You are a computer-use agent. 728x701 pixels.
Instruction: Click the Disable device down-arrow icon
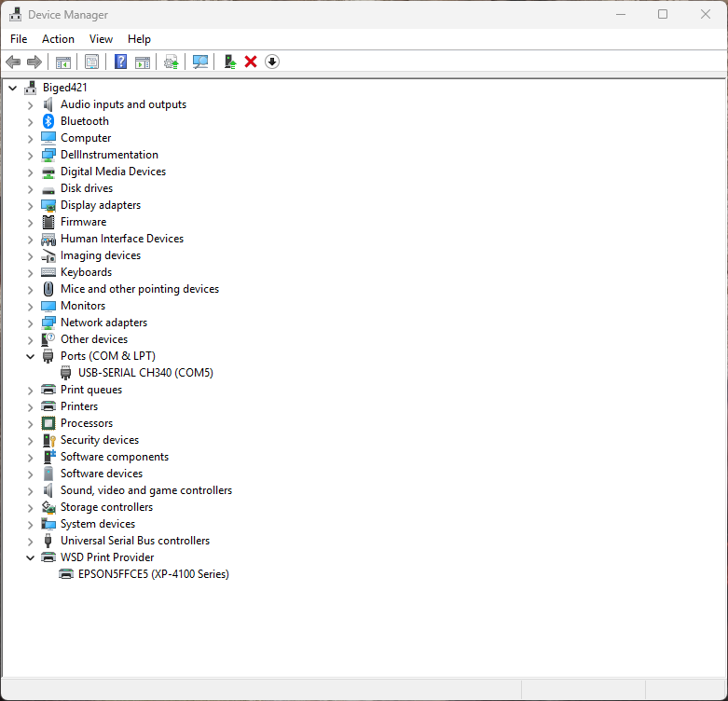coord(272,62)
